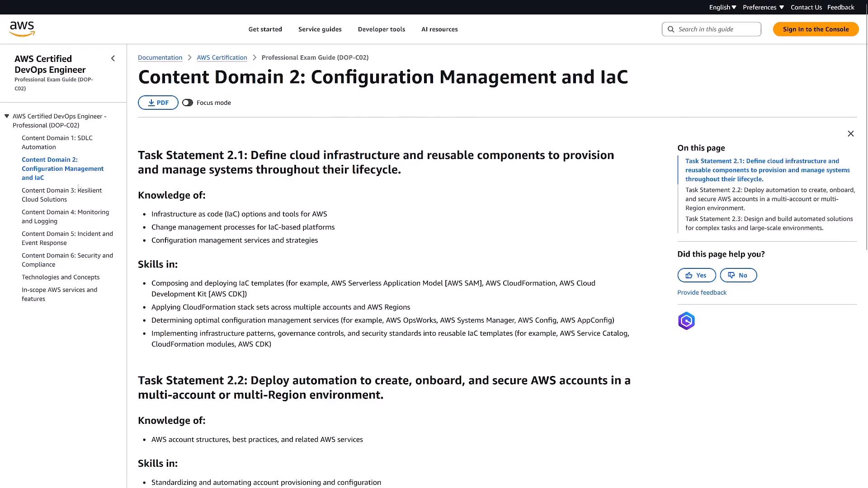This screenshot has width=868, height=488.
Task: Select Content Domain 2 in the sidebar
Action: (62, 169)
